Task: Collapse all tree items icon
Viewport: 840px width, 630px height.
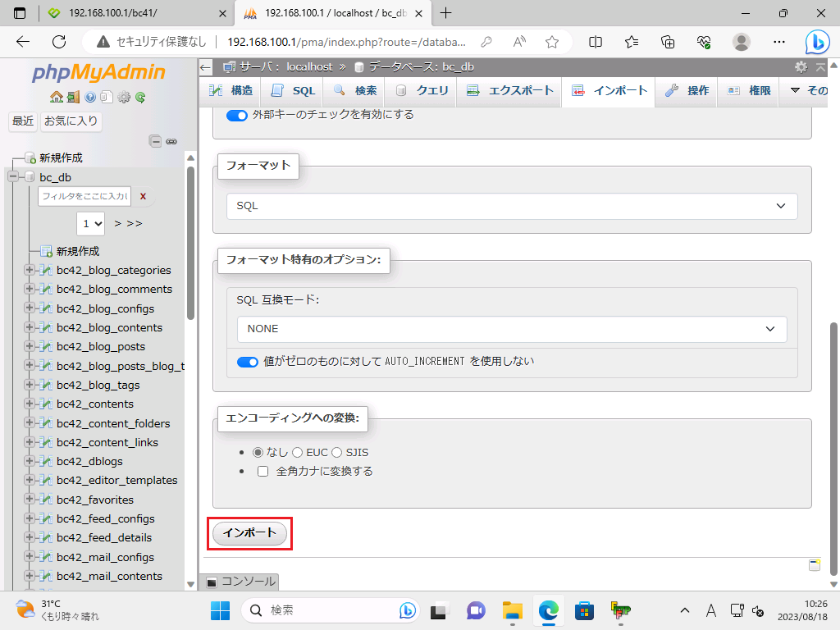Action: [x=155, y=141]
